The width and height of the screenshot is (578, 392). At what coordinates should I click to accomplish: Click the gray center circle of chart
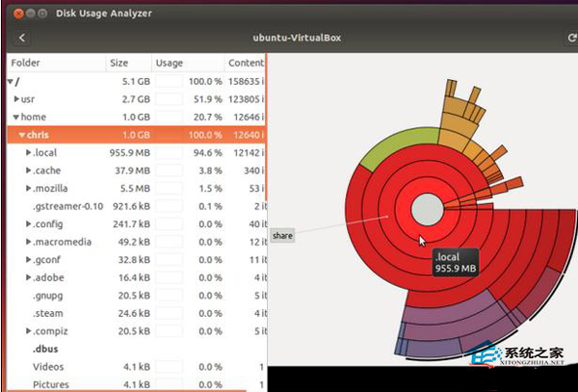[x=427, y=211]
